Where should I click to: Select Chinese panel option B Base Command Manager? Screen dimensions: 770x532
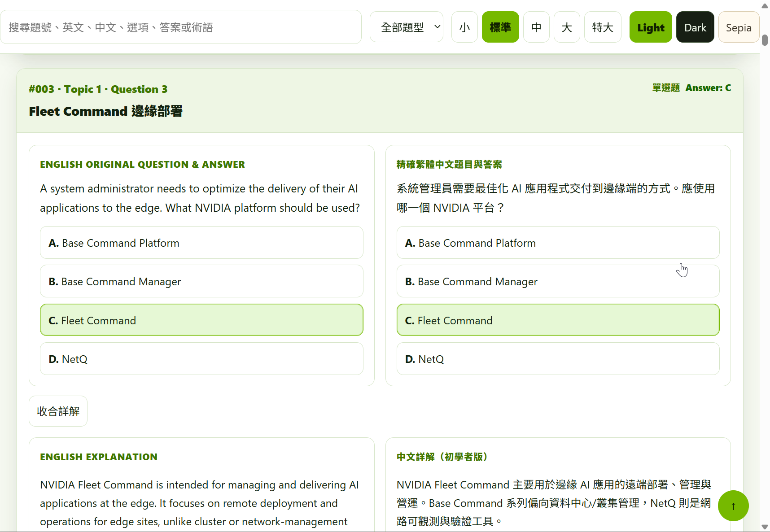[x=558, y=281]
